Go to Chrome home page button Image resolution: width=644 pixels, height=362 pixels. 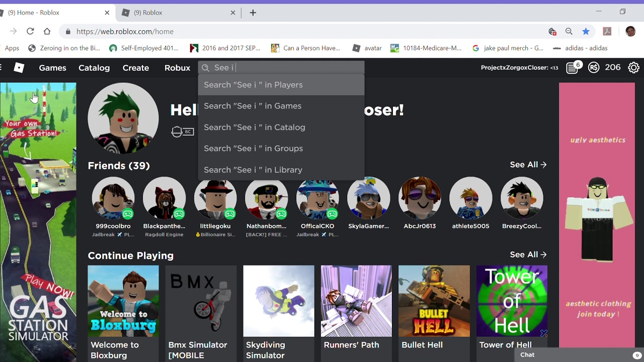pos(47,31)
